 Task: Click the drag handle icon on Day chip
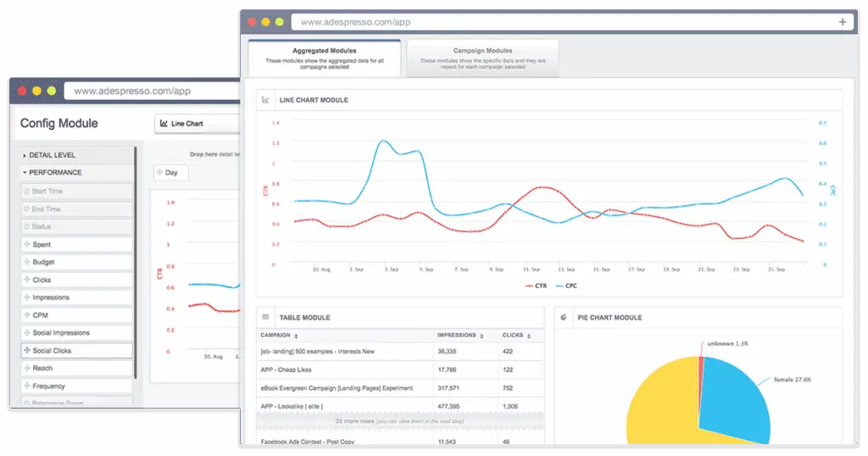point(160,172)
